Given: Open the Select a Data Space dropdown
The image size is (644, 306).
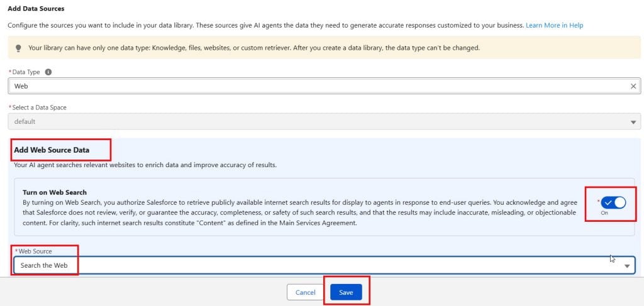Looking at the screenshot, I should (324, 121).
